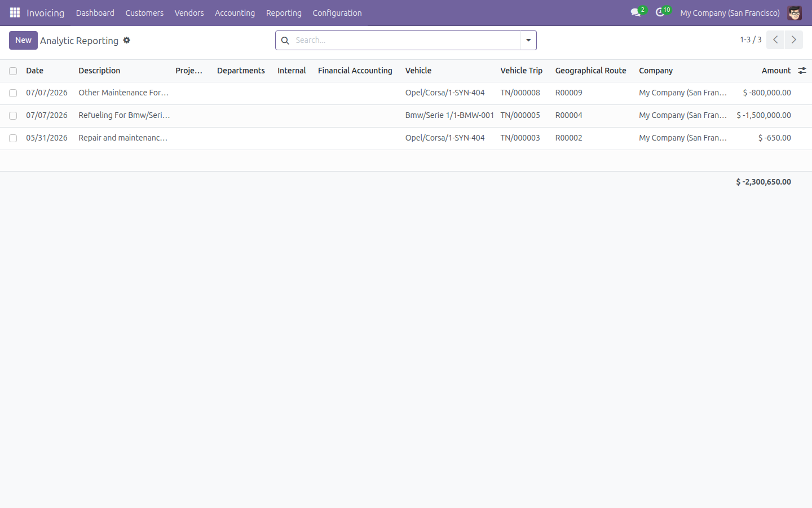Screen dimensions: 812x508
Task: Open the Customers menu
Action: (x=144, y=12)
